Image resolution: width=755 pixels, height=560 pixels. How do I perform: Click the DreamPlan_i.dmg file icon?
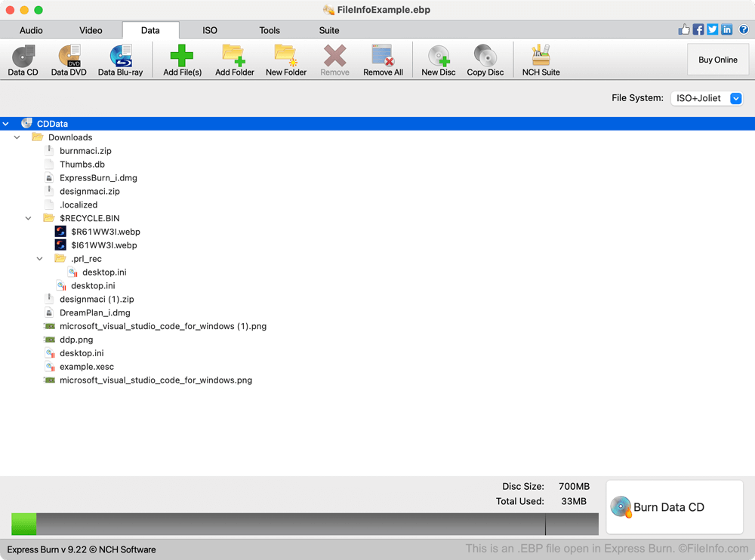coord(49,312)
